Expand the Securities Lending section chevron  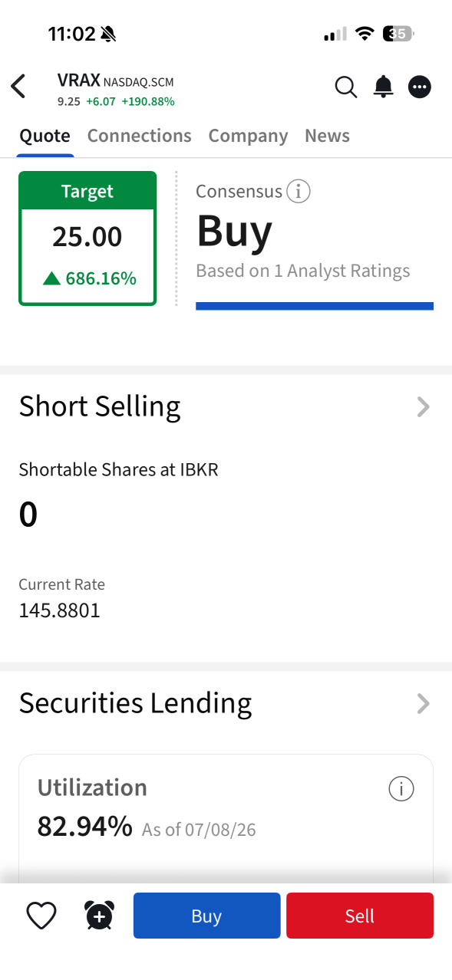coord(423,703)
